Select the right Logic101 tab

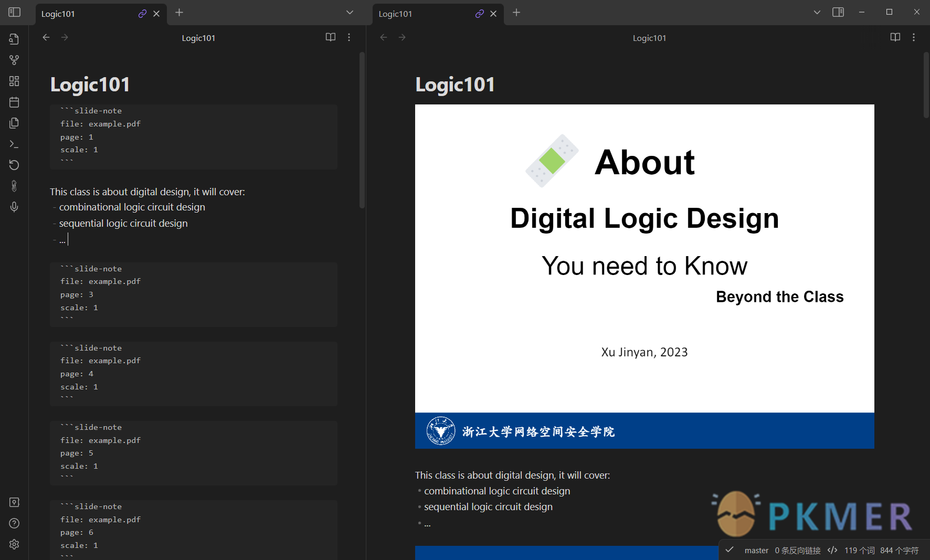[x=438, y=14]
